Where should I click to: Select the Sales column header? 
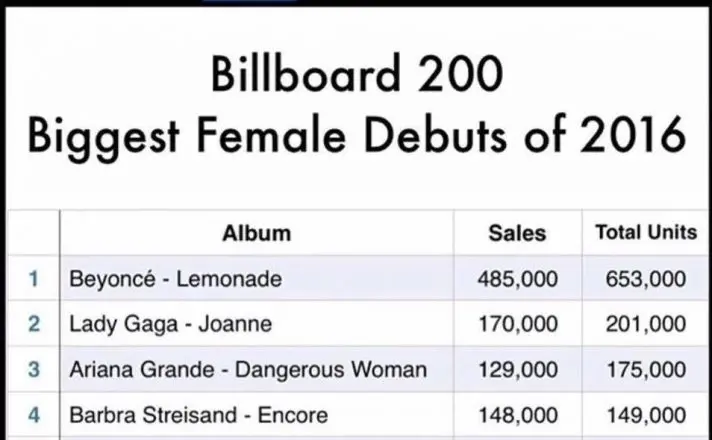[x=517, y=233]
